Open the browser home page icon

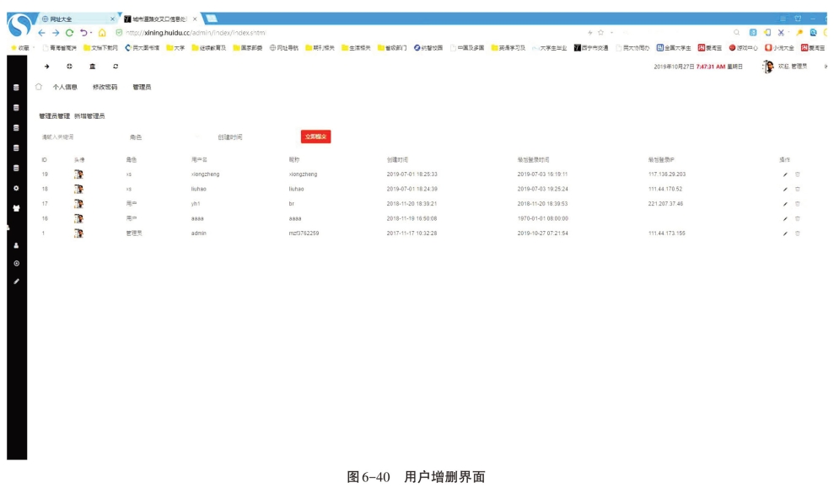click(102, 33)
